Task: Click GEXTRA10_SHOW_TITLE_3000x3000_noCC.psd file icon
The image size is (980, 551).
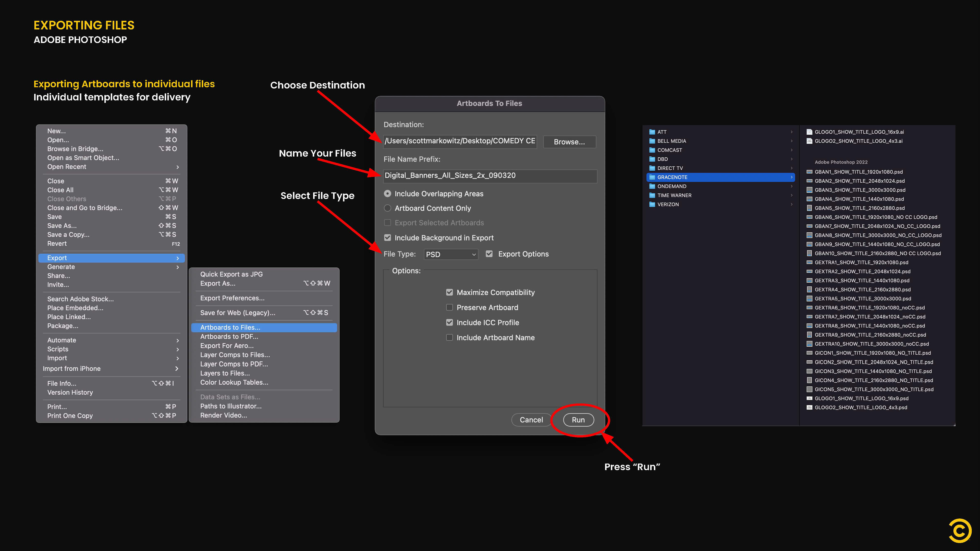Action: click(810, 344)
